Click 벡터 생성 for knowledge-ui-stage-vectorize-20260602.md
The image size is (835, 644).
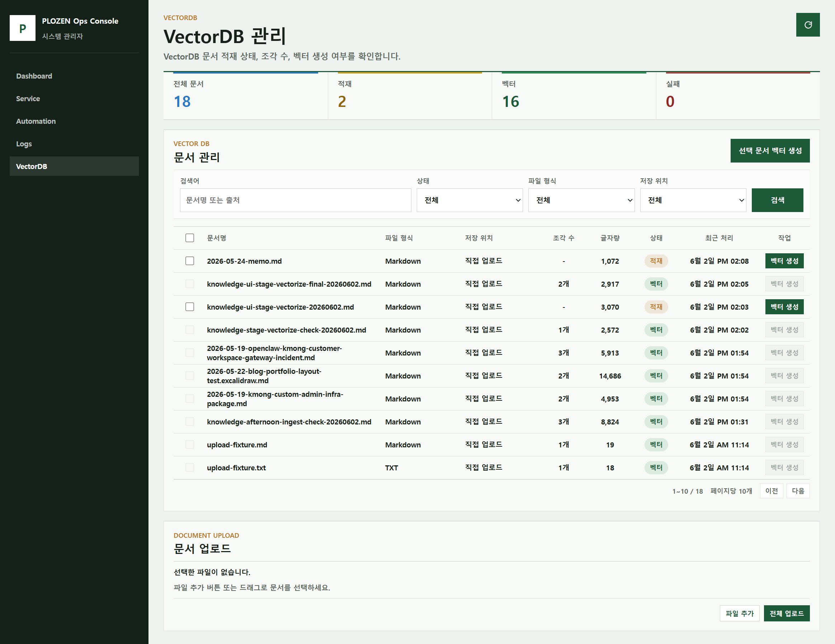pos(784,307)
